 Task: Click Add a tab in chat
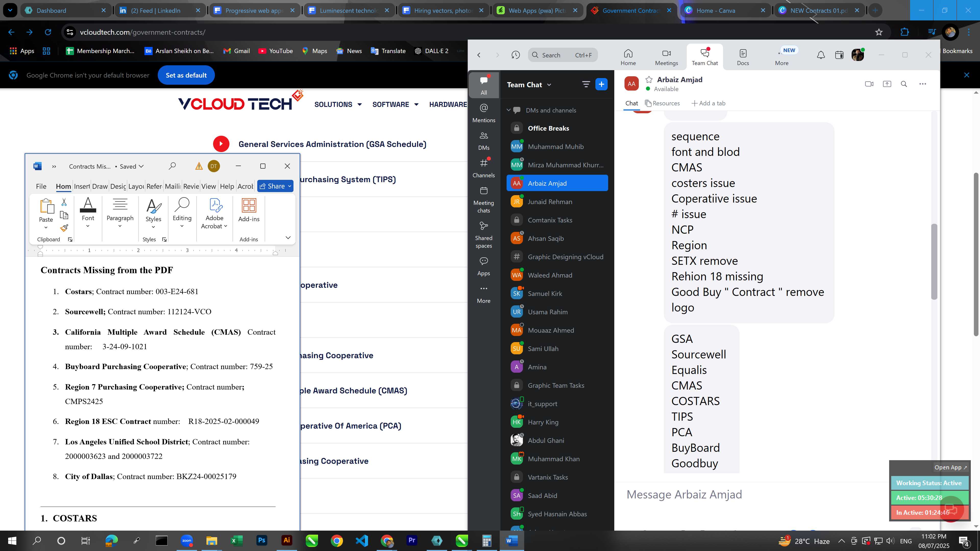point(708,103)
